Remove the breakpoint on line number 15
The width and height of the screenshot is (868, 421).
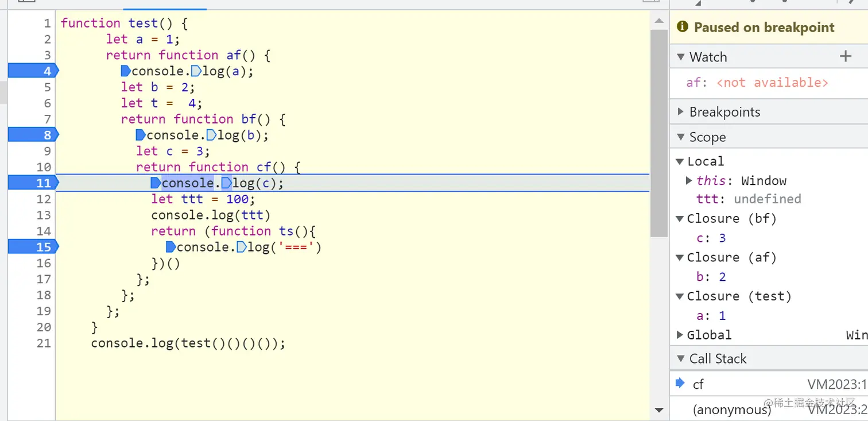point(33,248)
